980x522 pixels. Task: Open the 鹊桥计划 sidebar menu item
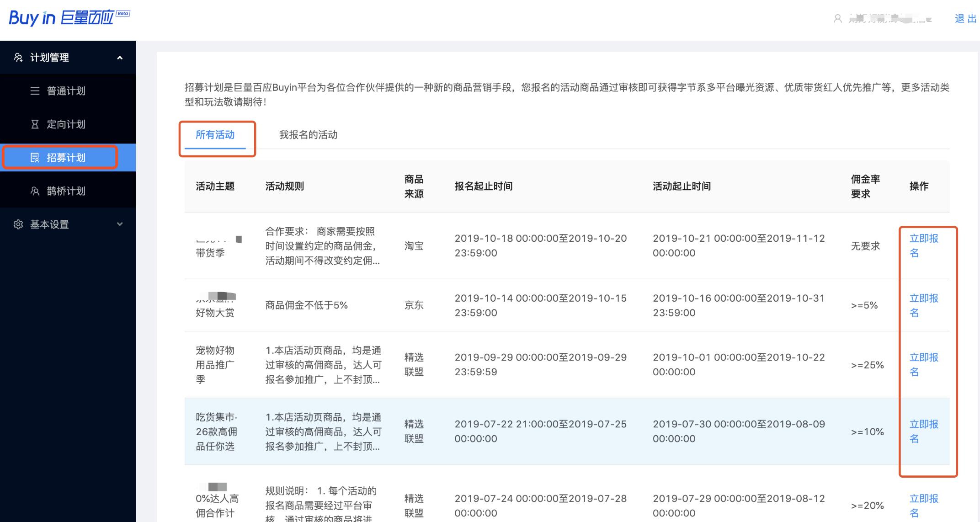pos(66,191)
